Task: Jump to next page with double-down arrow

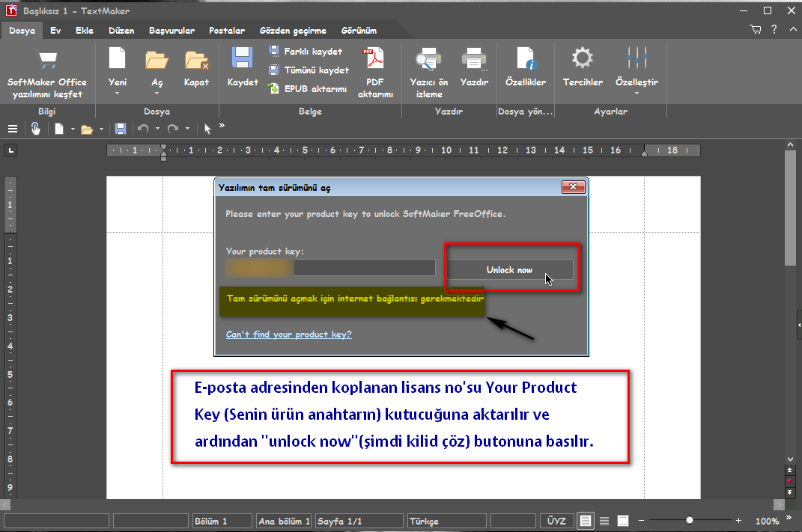Action: pyautogui.click(x=790, y=492)
